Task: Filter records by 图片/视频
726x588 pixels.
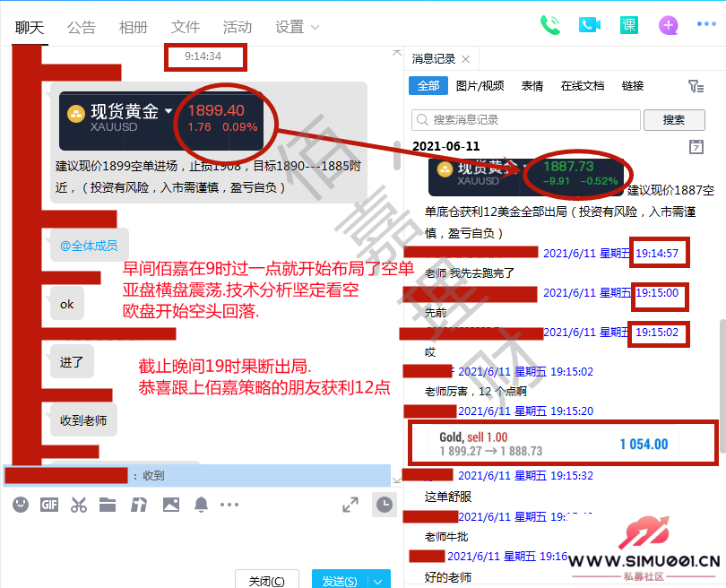Action: (480, 86)
